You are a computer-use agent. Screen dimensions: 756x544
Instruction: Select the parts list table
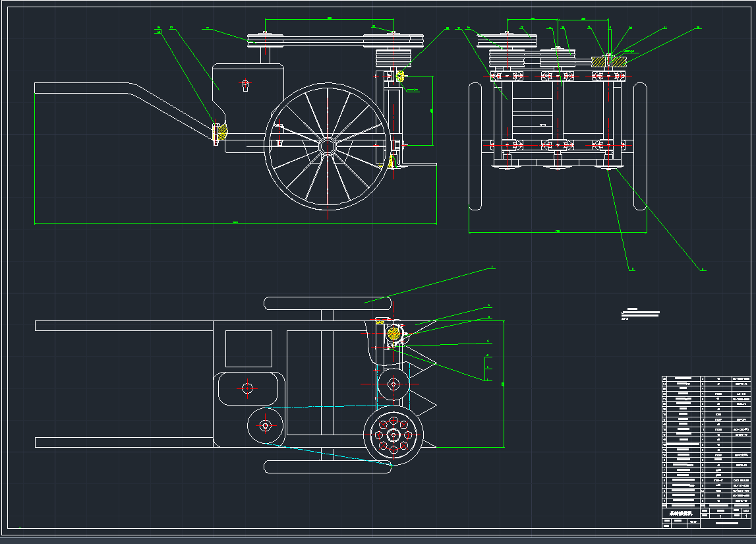coord(707,441)
